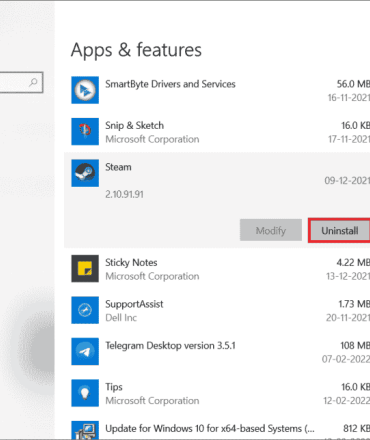The image size is (370, 440).
Task: Uninstall the Steam application
Action: point(339,230)
